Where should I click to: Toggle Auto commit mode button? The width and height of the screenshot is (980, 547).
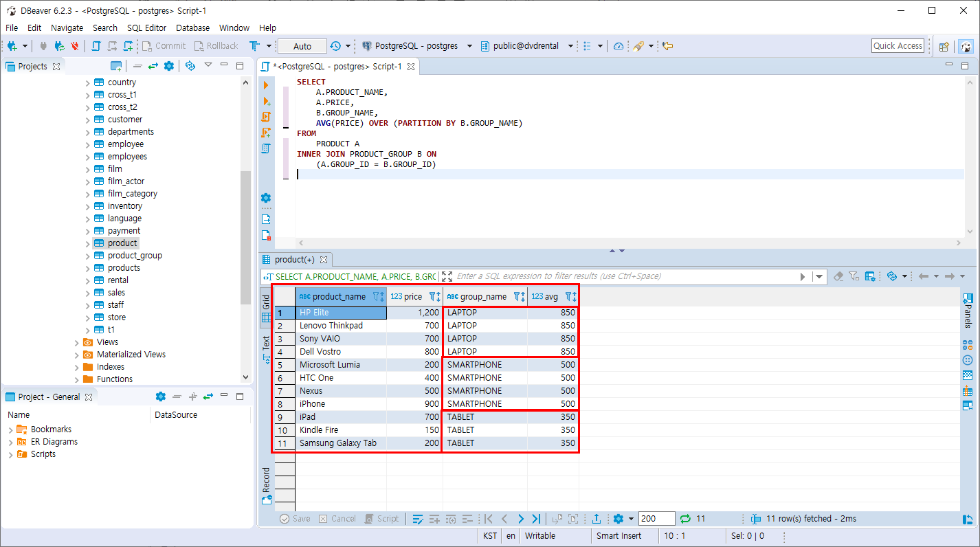(302, 46)
